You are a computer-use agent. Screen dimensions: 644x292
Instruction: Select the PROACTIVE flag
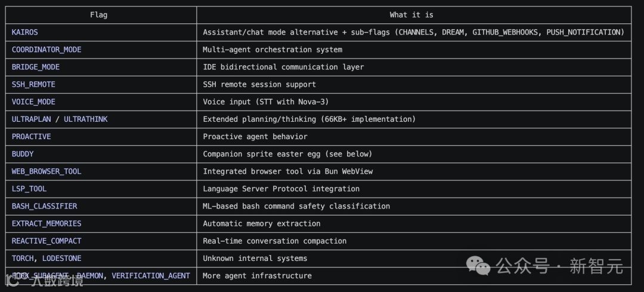click(32, 136)
